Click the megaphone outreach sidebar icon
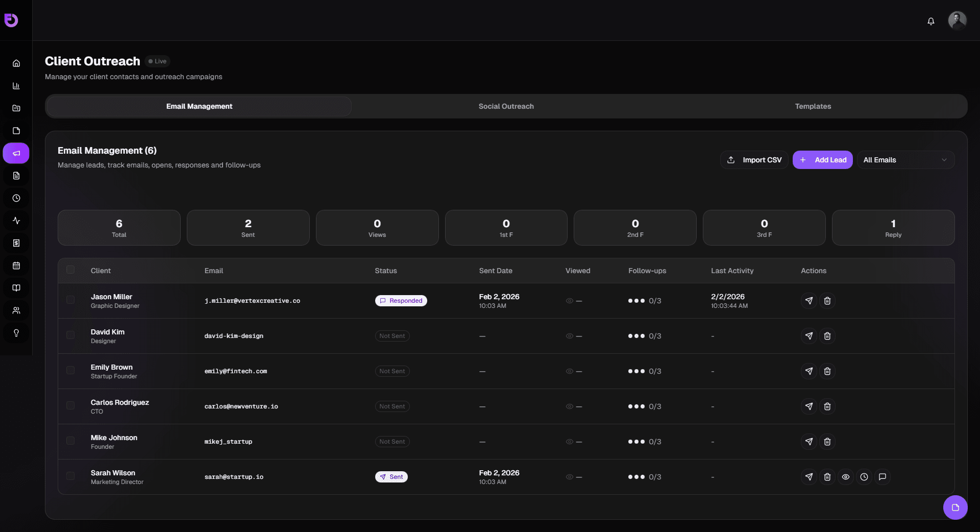 click(x=16, y=153)
